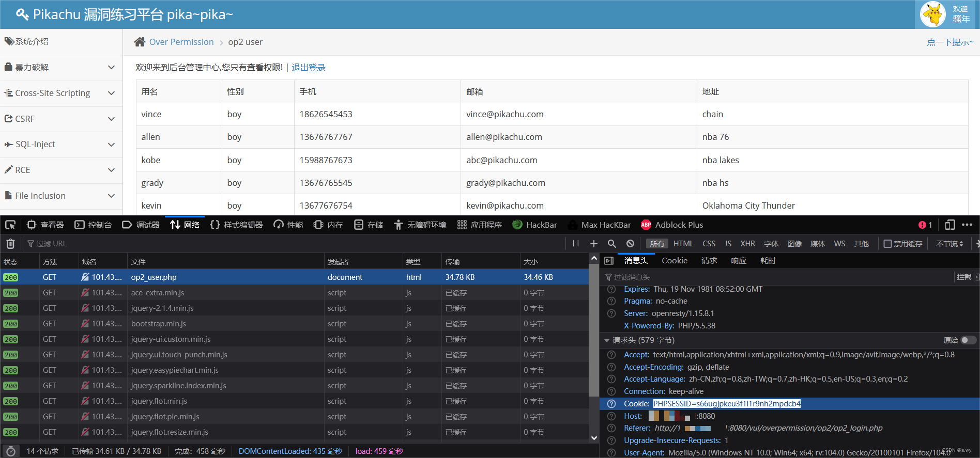
Task: Expand the 暴力破解 sidebar menu
Action: click(x=61, y=68)
